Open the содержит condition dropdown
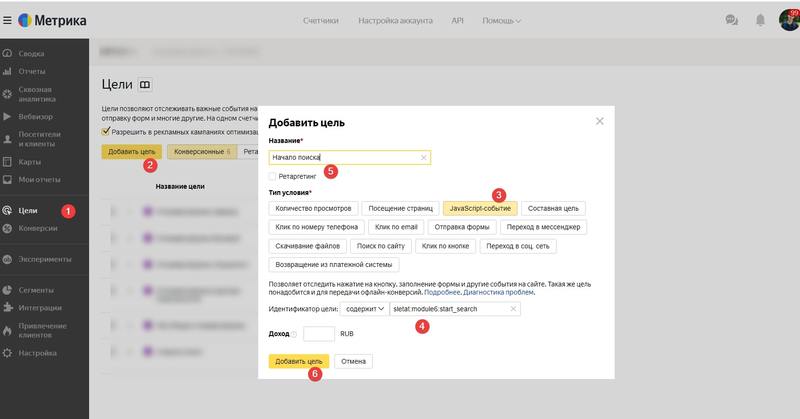This screenshot has width=800, height=419. pos(364,309)
